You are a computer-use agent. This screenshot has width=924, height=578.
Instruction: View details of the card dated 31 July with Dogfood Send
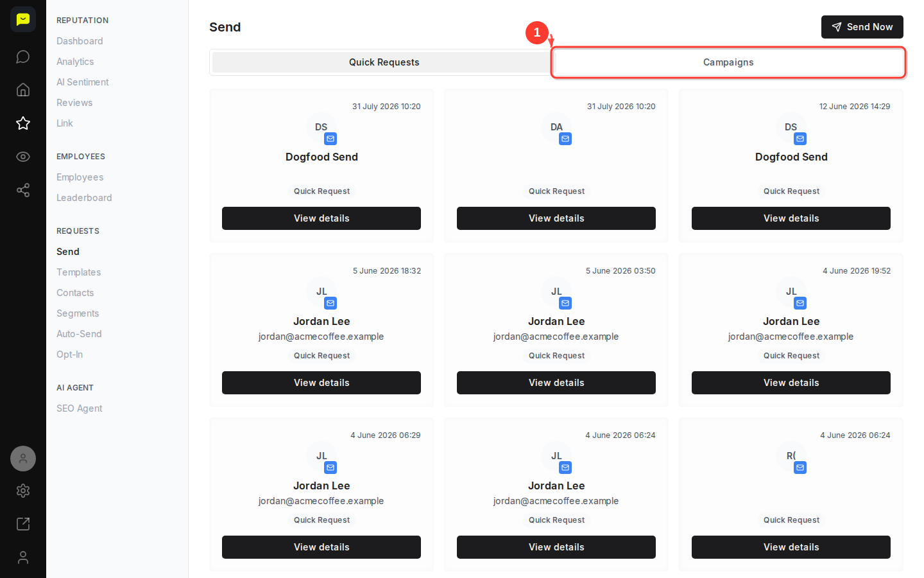321,218
